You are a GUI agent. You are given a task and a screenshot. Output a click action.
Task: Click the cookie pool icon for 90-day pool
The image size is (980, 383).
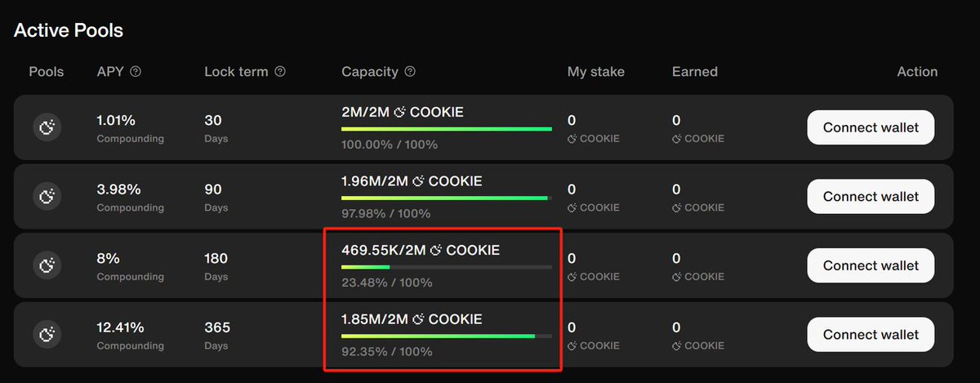point(47,197)
